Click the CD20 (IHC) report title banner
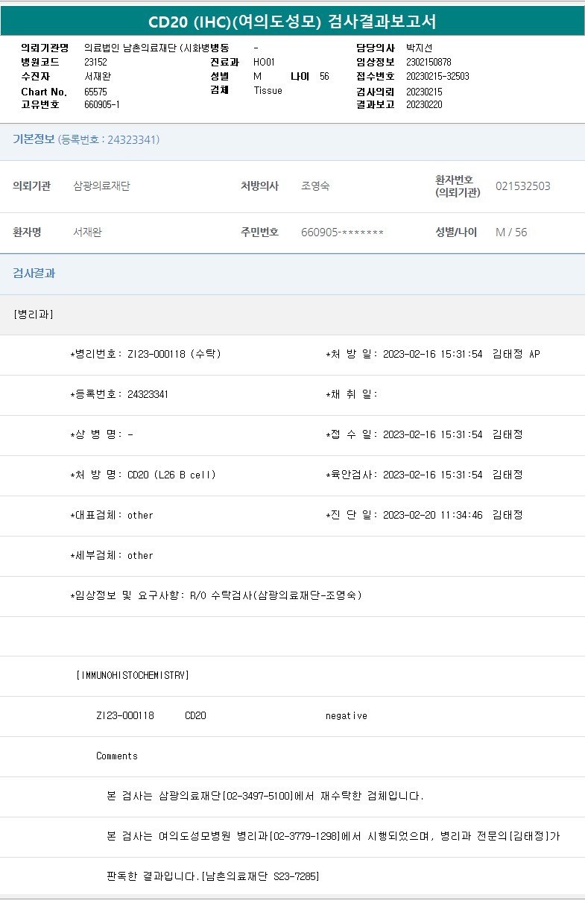The width and height of the screenshot is (585, 924). pyautogui.click(x=292, y=21)
